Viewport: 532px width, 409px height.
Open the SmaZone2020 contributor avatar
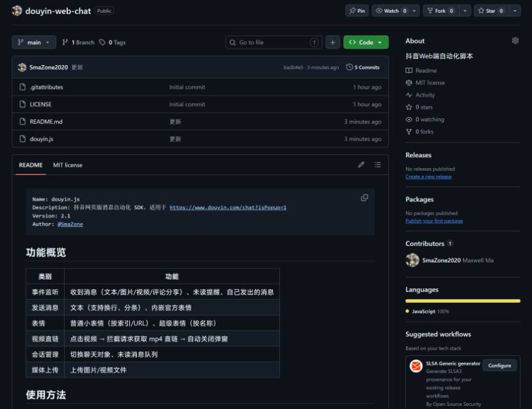click(412, 261)
